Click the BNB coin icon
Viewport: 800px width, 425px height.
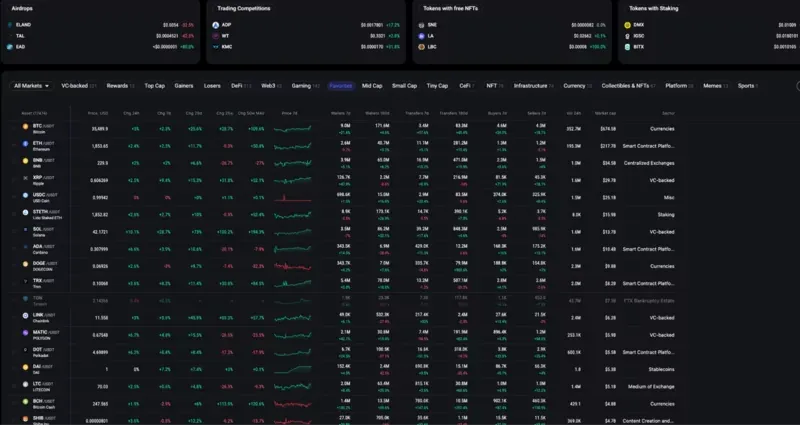click(x=26, y=161)
